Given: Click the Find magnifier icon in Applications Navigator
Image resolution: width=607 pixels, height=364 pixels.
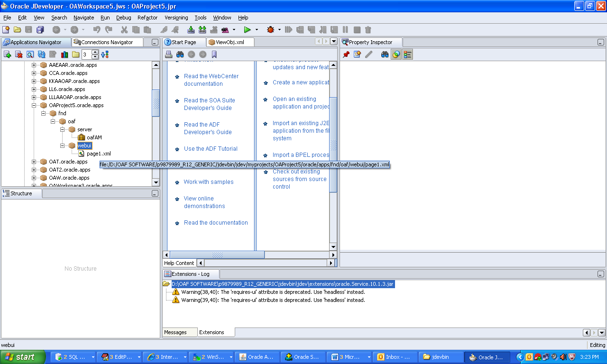Looking at the screenshot, I should [30, 55].
